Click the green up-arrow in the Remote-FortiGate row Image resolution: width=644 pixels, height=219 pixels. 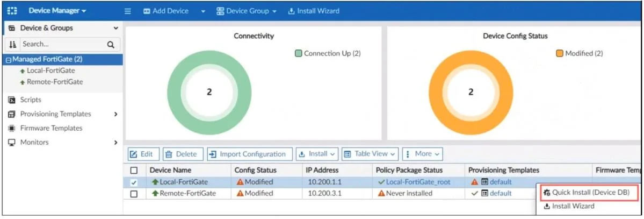point(155,194)
